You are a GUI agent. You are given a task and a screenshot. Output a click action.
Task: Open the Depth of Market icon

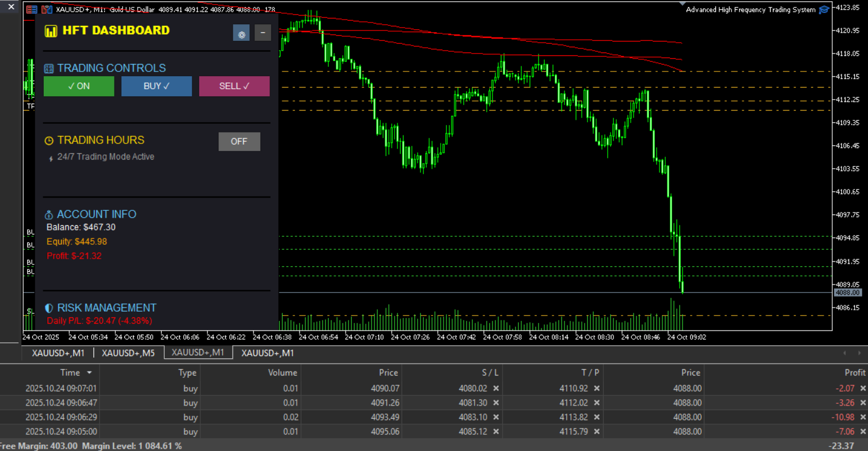pos(47,10)
